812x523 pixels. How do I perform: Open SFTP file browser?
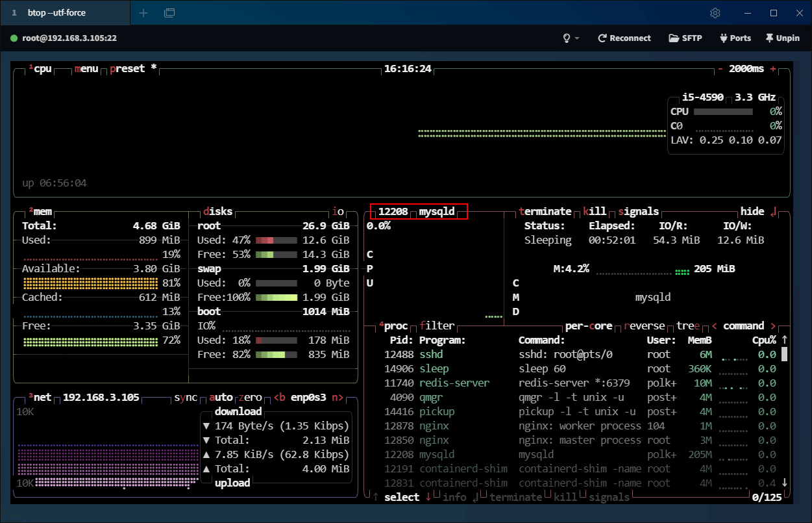(x=685, y=38)
